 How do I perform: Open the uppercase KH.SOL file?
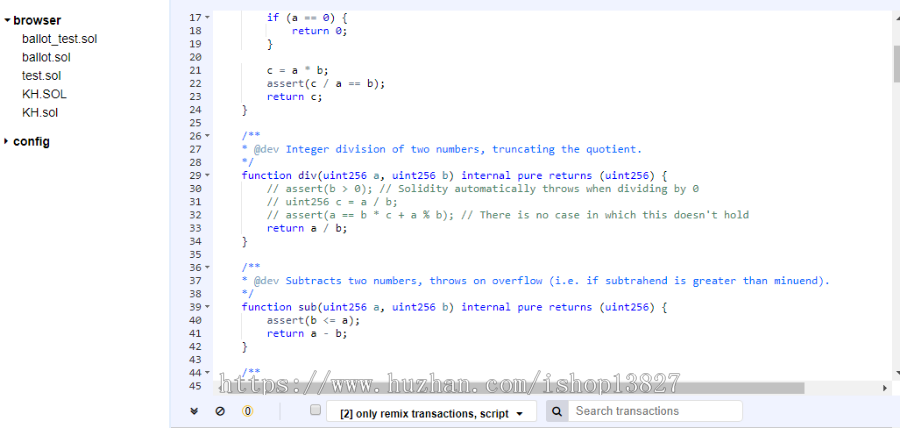point(44,94)
